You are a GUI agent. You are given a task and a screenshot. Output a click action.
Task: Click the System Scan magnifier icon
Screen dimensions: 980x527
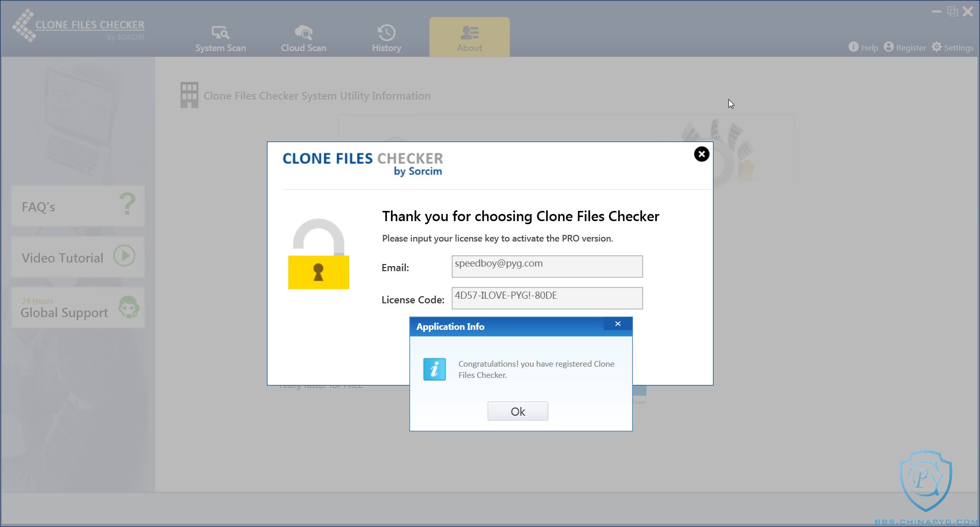click(220, 32)
